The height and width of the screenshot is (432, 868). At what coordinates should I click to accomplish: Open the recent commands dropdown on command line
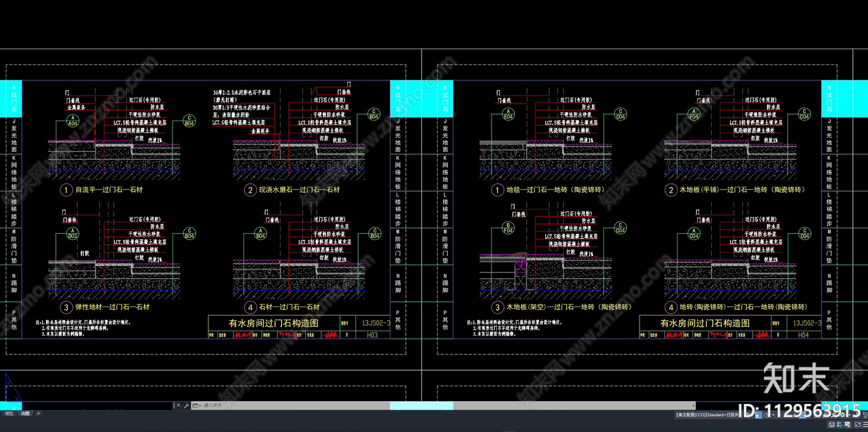(196, 405)
